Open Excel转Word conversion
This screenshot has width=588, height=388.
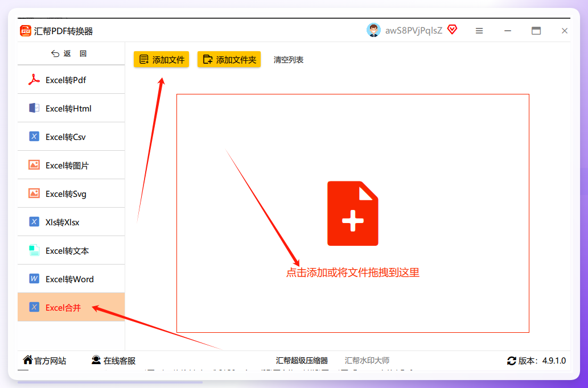pos(71,279)
